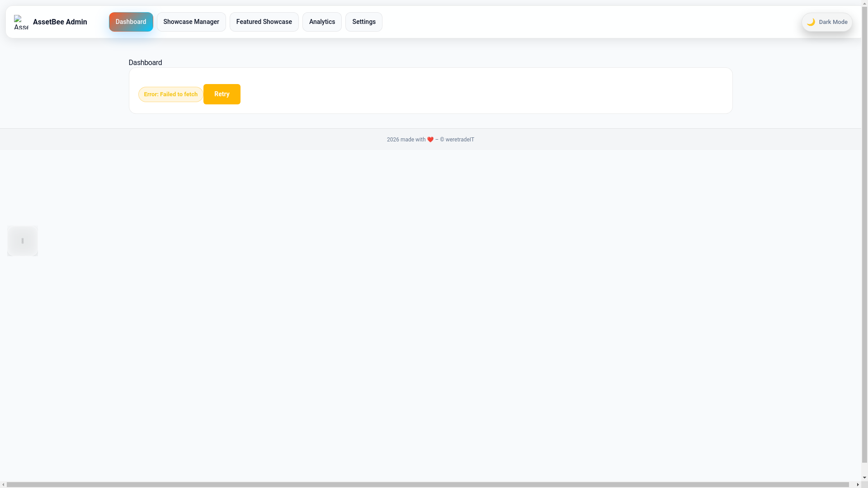
Task: Open the Featured Showcase tab
Action: pyautogui.click(x=264, y=22)
